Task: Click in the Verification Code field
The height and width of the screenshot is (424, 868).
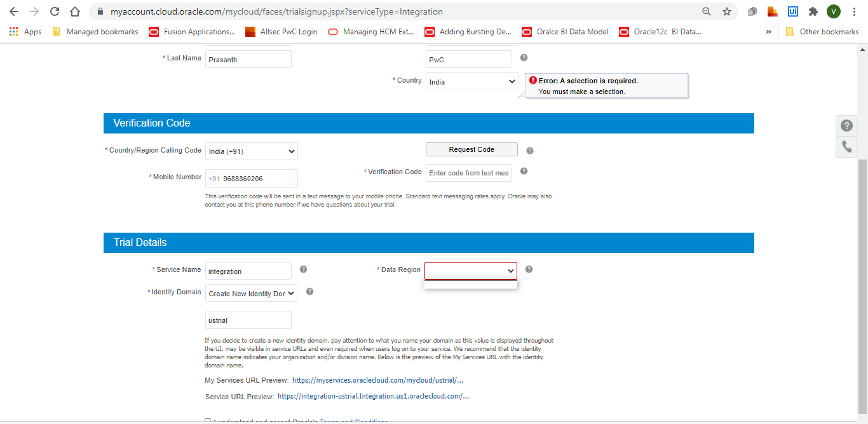Action: coord(469,173)
